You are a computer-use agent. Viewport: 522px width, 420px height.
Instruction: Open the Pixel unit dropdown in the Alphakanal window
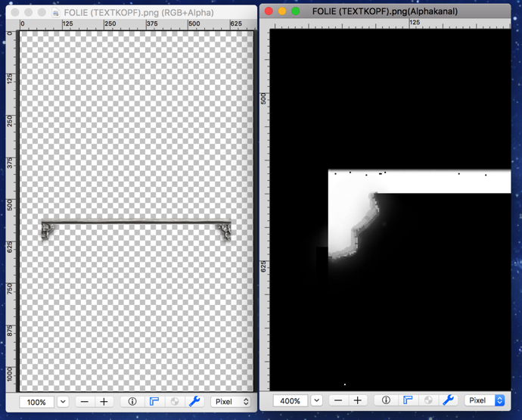coord(485,400)
